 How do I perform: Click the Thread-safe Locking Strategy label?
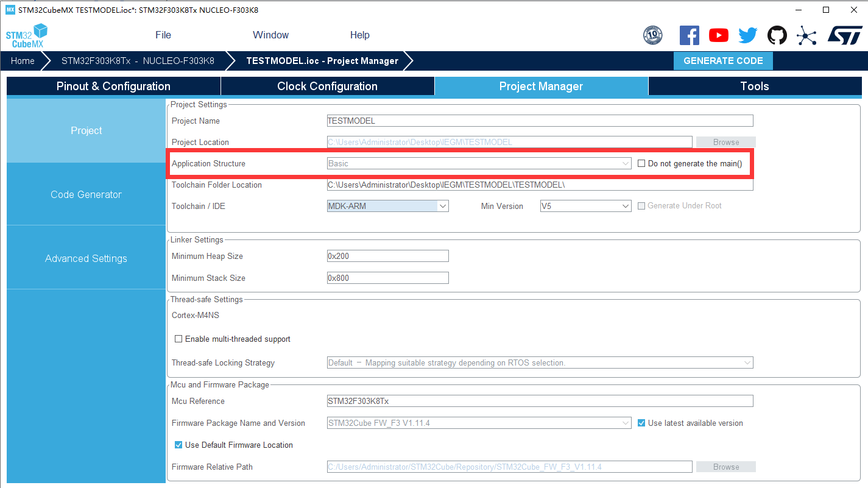pyautogui.click(x=223, y=362)
